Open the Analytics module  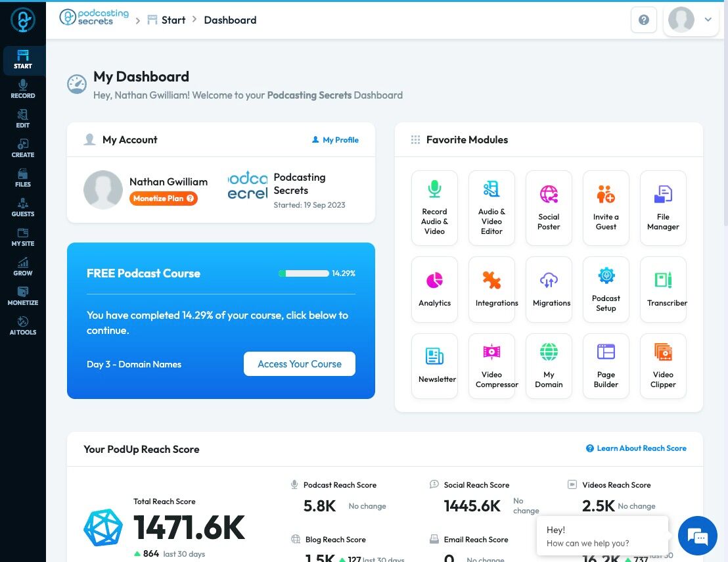[434, 289]
